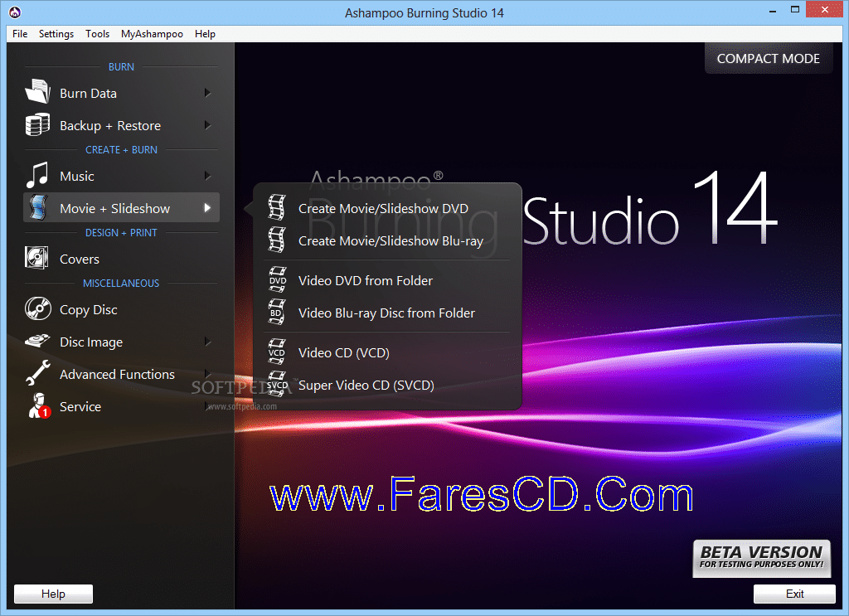Click the Create Movie/Slideshow DVD film icon
Screen dimensions: 849x616
pyautogui.click(x=277, y=207)
